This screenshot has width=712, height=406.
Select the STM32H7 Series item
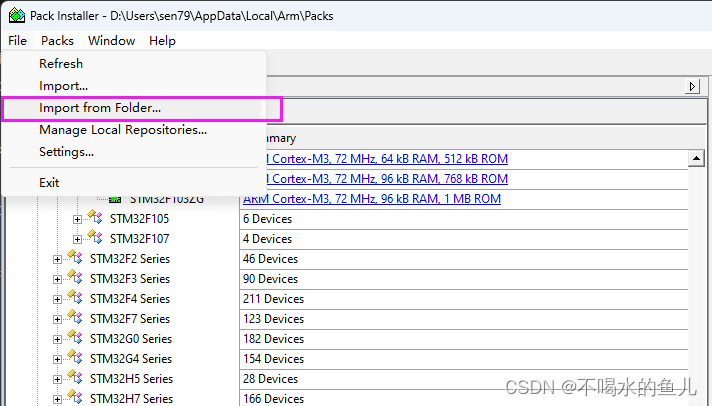tap(131, 399)
